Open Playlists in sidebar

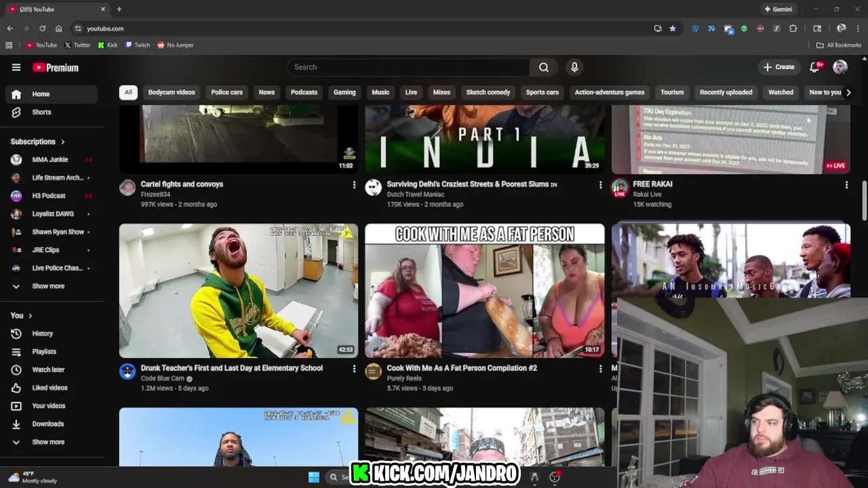point(52,352)
